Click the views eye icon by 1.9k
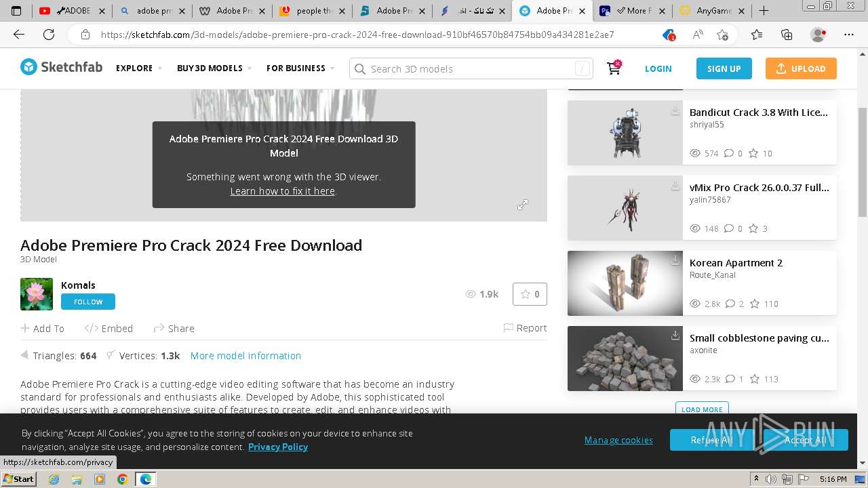868x488 pixels. [x=471, y=294]
